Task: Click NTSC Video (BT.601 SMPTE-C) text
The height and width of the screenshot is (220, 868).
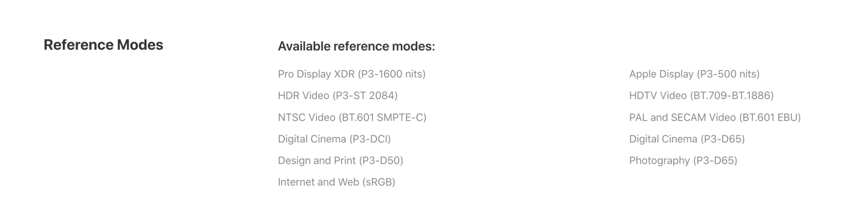Action: click(352, 117)
